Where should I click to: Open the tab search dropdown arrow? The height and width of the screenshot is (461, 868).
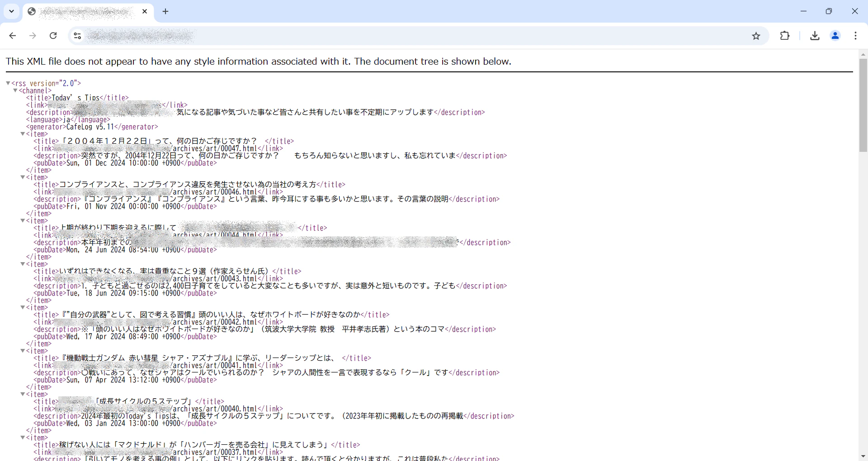click(12, 11)
